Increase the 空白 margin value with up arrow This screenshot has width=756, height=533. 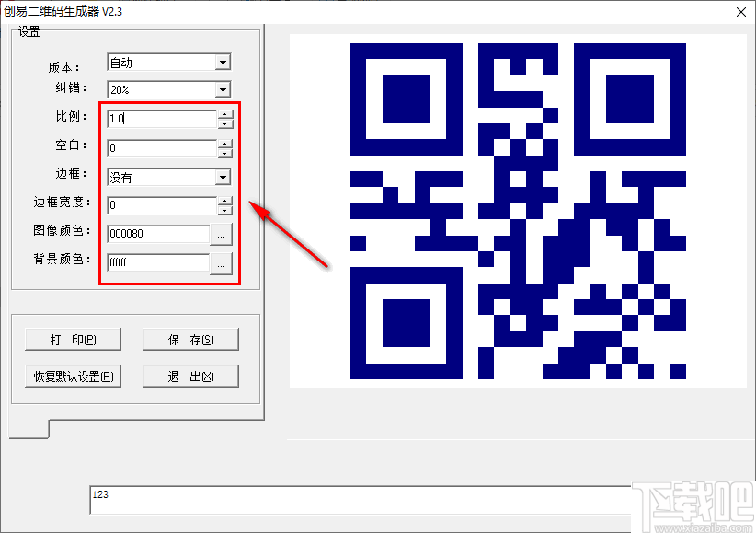pyautogui.click(x=225, y=144)
